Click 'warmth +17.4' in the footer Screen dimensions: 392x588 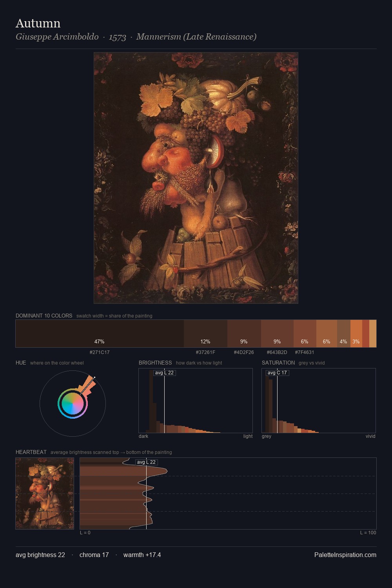click(142, 555)
